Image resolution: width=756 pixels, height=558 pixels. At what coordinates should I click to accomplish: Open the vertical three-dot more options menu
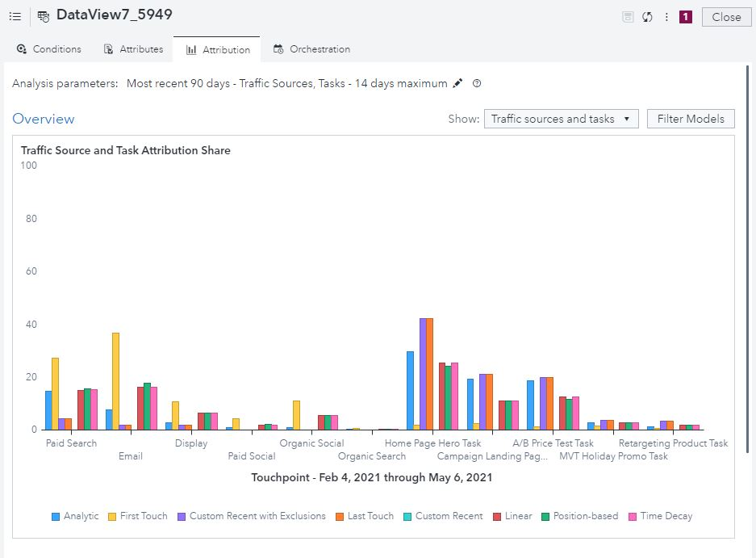(666, 17)
